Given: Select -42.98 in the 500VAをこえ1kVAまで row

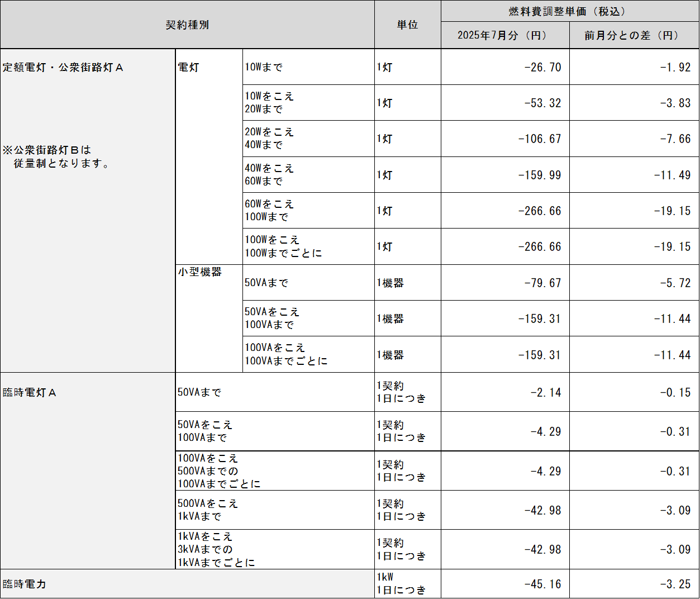Looking at the screenshot, I should (542, 510).
